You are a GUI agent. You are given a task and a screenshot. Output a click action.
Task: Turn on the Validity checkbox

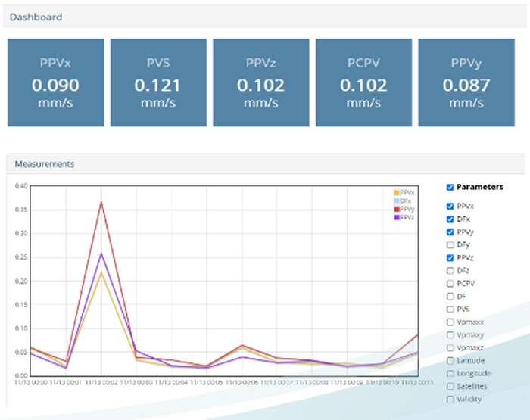[450, 399]
